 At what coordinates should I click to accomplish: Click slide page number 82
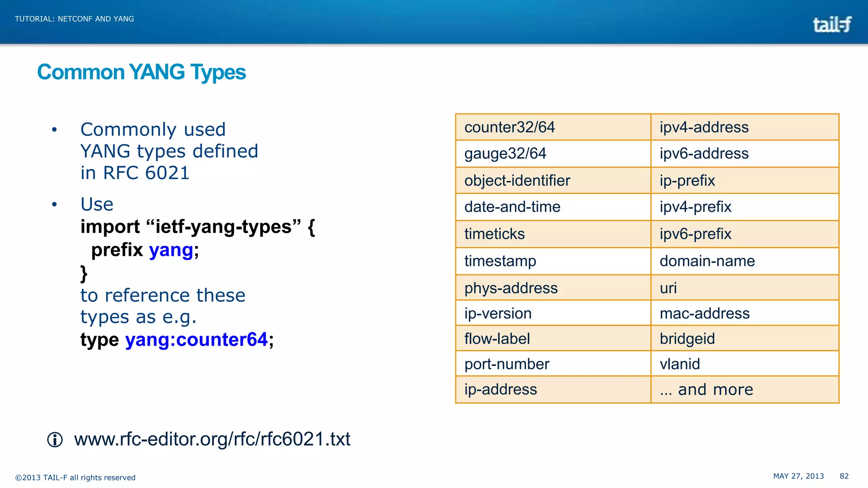pyautogui.click(x=844, y=476)
